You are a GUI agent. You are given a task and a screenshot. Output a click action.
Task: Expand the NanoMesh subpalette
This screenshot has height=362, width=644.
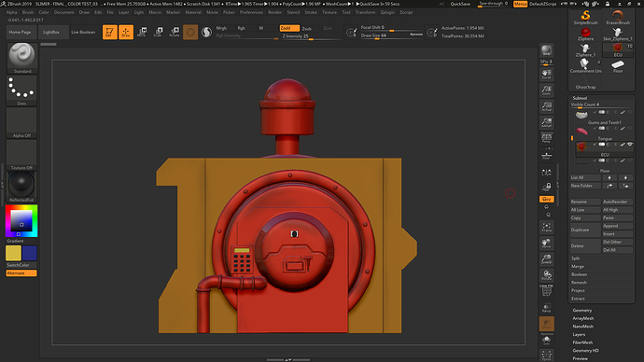(x=582, y=327)
